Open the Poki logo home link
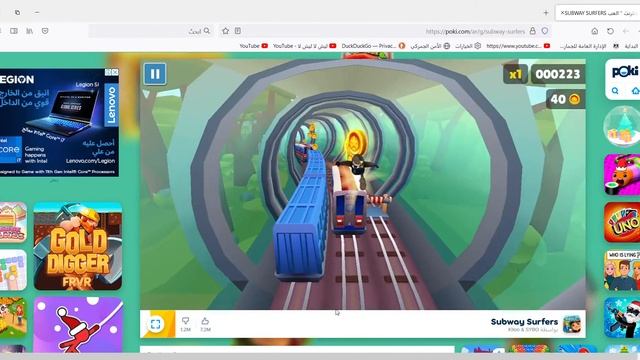This screenshot has width=640, height=360. click(625, 72)
